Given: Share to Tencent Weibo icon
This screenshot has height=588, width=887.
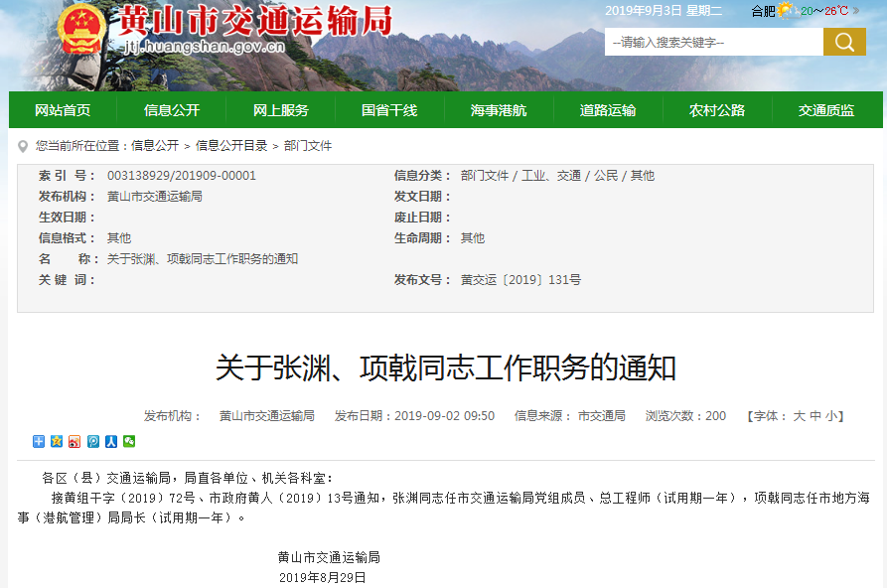Looking at the screenshot, I should point(93,441).
